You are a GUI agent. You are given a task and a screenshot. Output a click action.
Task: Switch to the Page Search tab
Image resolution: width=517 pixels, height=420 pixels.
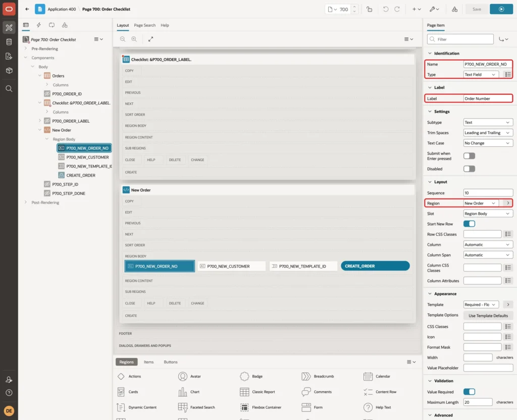pyautogui.click(x=144, y=25)
